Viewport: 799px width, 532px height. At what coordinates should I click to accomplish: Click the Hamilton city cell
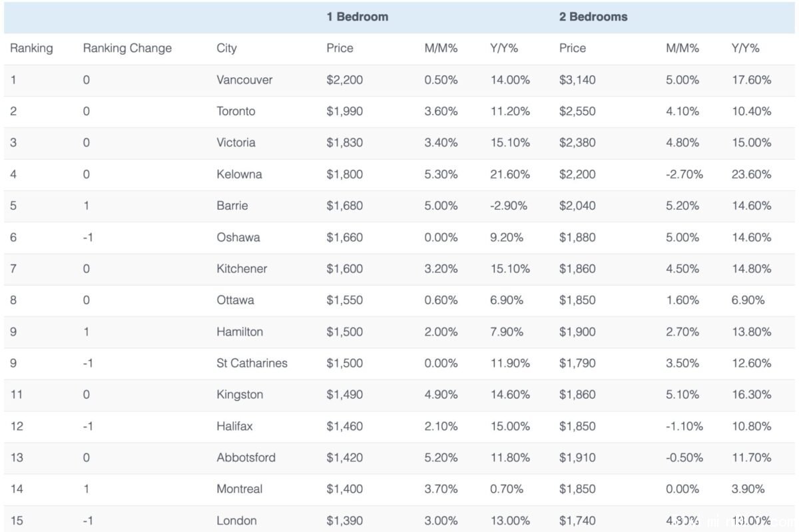(240, 332)
